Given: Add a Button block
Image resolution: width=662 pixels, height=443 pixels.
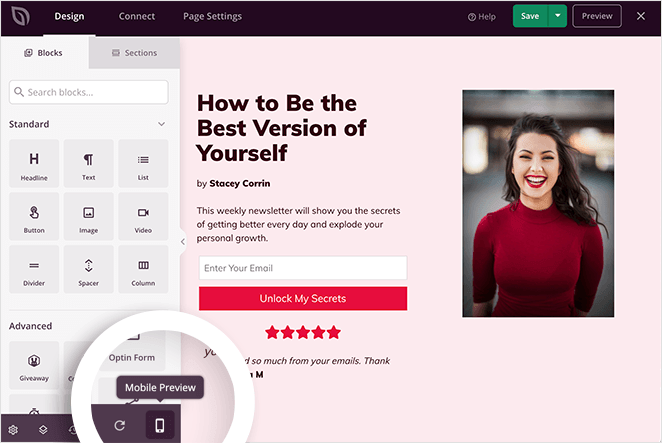Looking at the screenshot, I should click(34, 216).
